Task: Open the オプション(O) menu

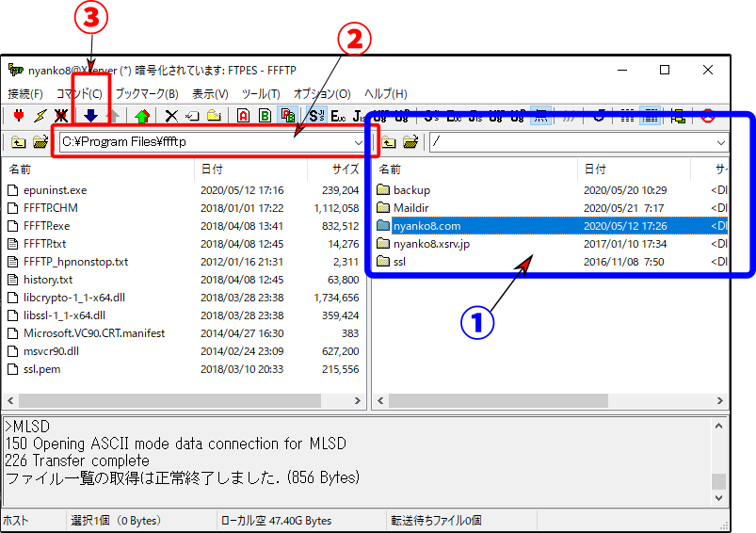Action: click(322, 93)
